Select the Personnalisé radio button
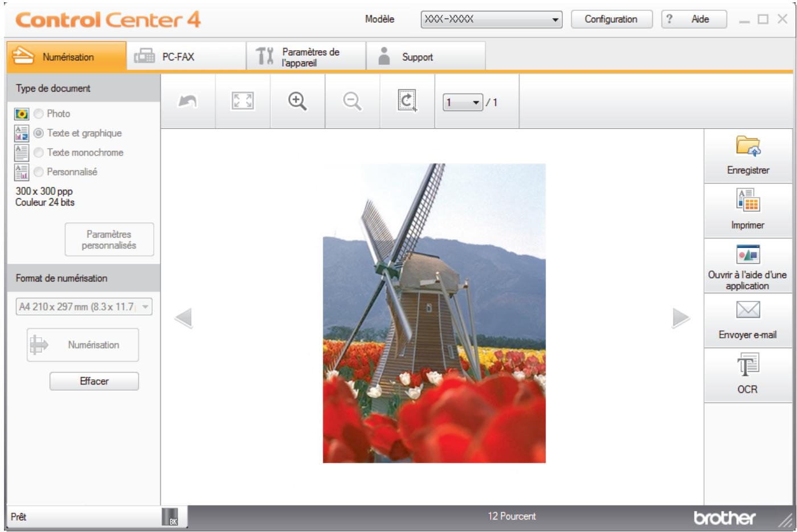Image resolution: width=797 pixels, height=532 pixels. [x=38, y=171]
